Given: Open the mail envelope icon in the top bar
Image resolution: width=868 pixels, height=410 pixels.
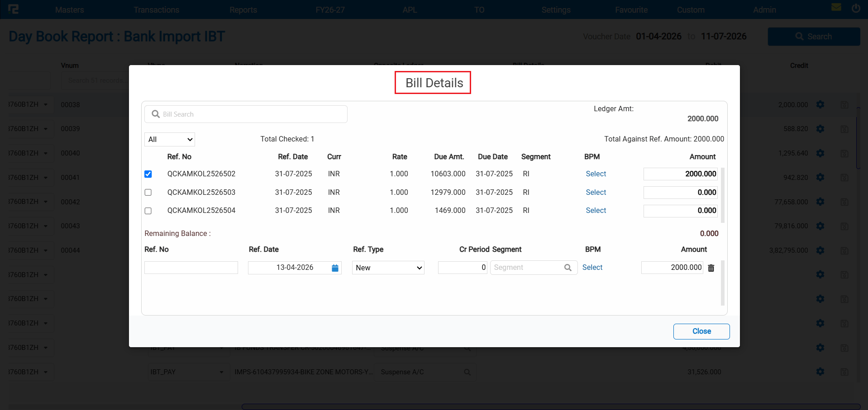Looking at the screenshot, I should coord(836,7).
